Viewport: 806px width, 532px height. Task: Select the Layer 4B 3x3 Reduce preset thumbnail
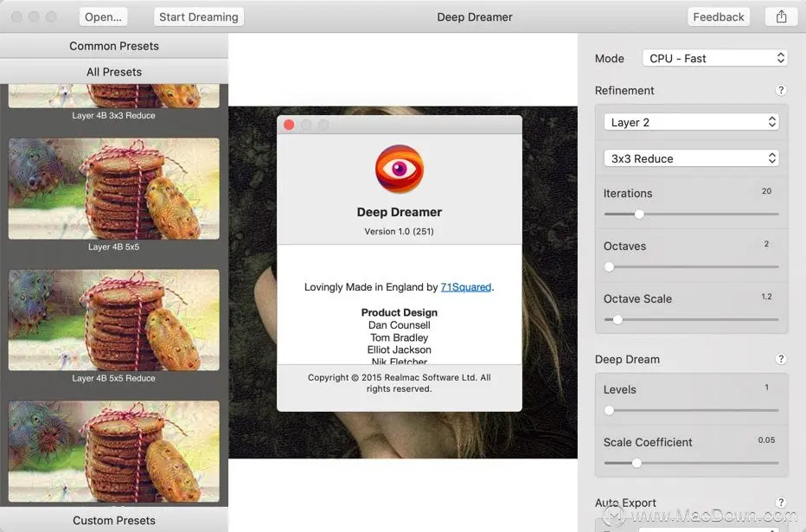pos(114,96)
